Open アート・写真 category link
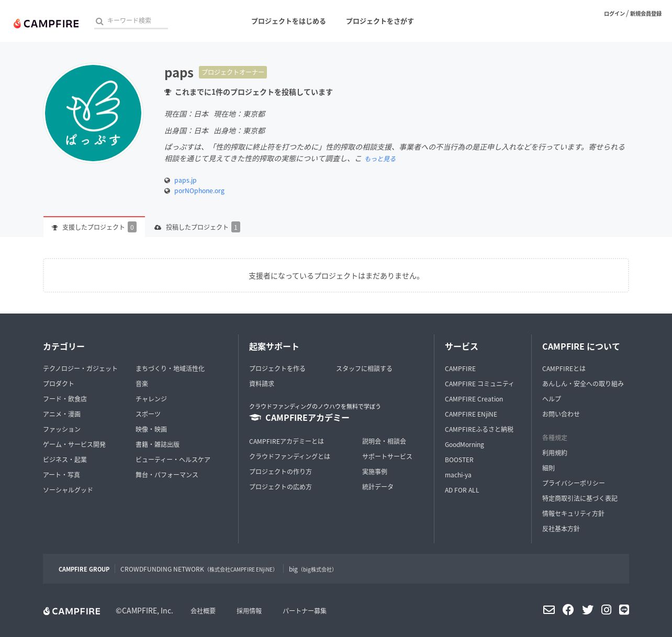Image resolution: width=672 pixels, height=637 pixels. (x=62, y=475)
